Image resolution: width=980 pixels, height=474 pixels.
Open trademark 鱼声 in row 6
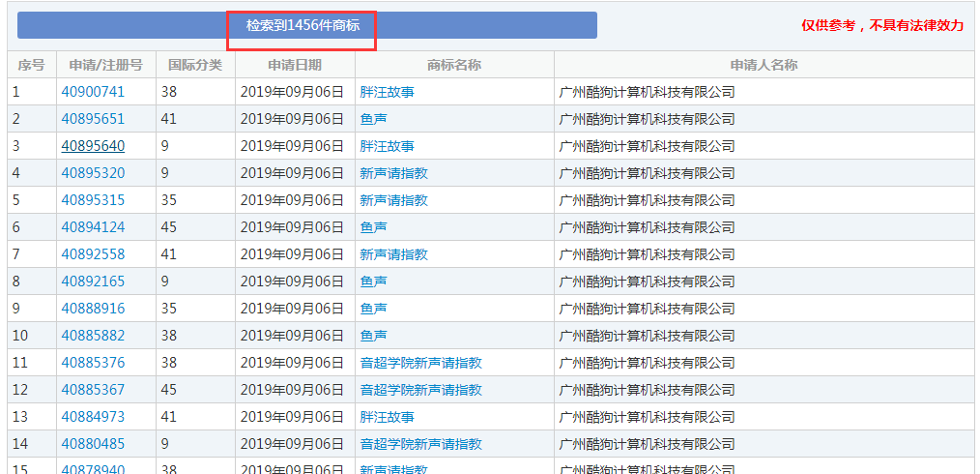pyautogui.click(x=373, y=227)
